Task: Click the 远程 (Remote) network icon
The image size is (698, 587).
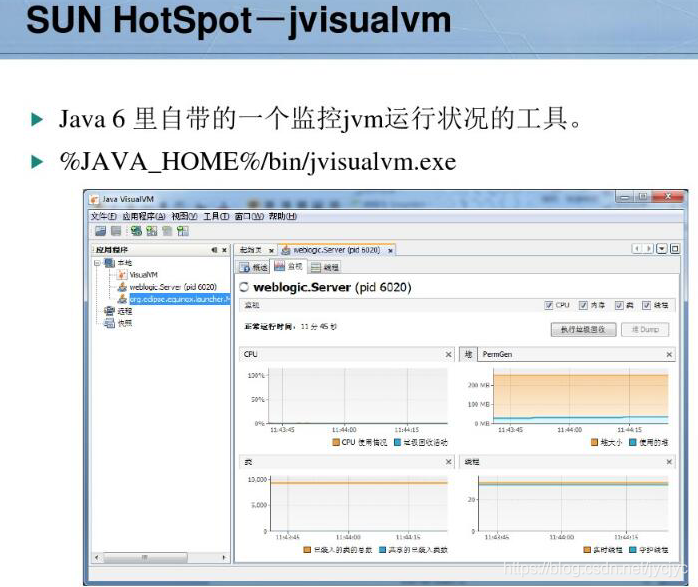Action: 110,311
